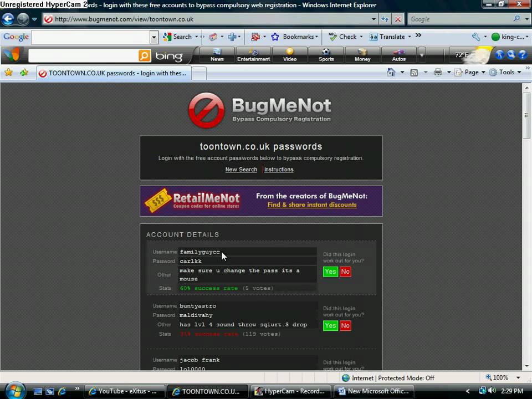Click the BugMeNot logo
The image size is (532, 399).
coord(260,110)
